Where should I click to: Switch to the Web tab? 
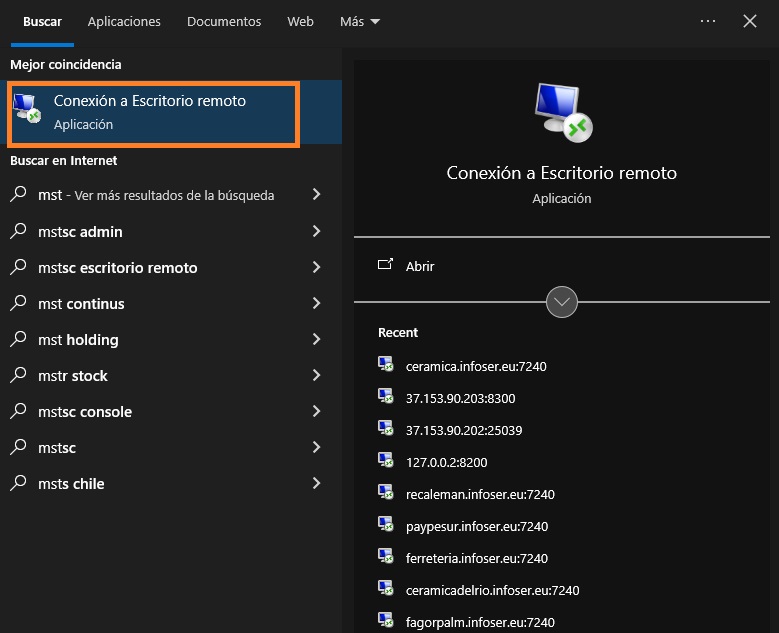point(300,21)
